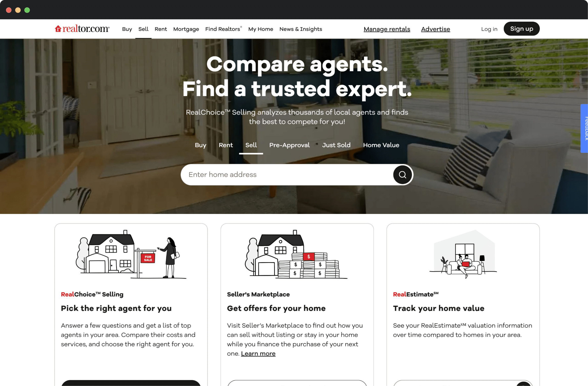Click the Learn more link in Seller's Marketplace
Screen dimensions: 588x386
tap(258, 353)
